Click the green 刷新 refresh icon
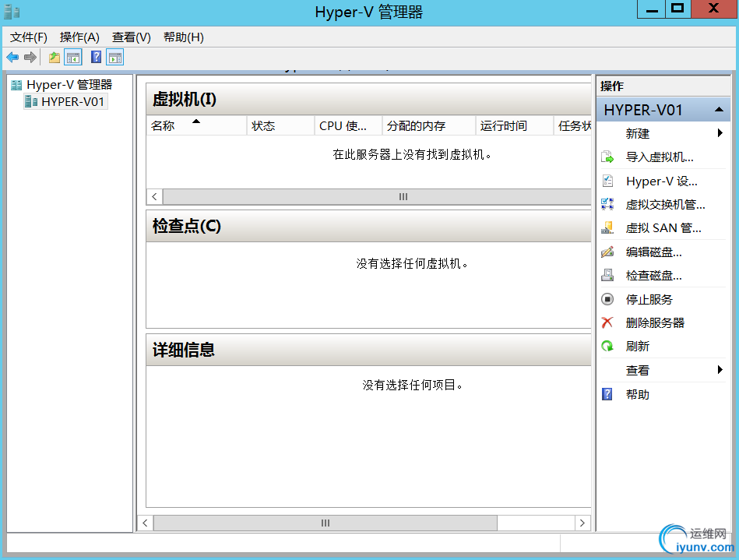The width and height of the screenshot is (739, 560). point(607,347)
